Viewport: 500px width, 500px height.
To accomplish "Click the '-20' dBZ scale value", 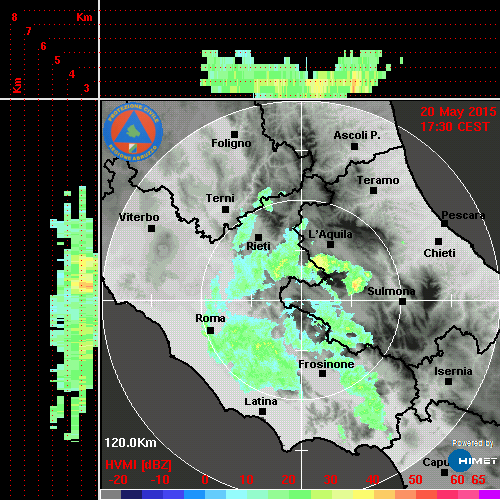I will coord(118,480).
